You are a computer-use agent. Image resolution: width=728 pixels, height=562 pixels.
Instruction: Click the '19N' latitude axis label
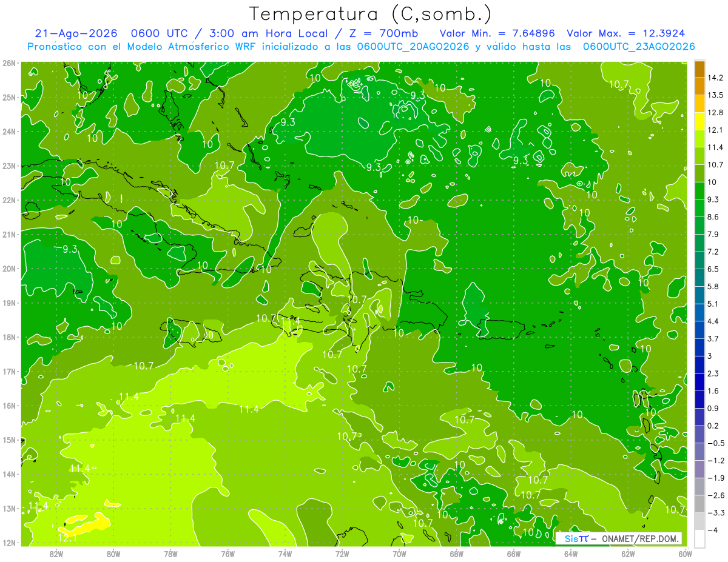click(x=9, y=303)
